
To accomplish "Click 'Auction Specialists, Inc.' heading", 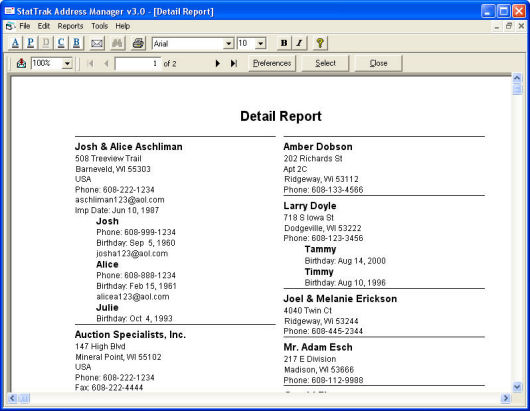I will pyautogui.click(x=130, y=335).
